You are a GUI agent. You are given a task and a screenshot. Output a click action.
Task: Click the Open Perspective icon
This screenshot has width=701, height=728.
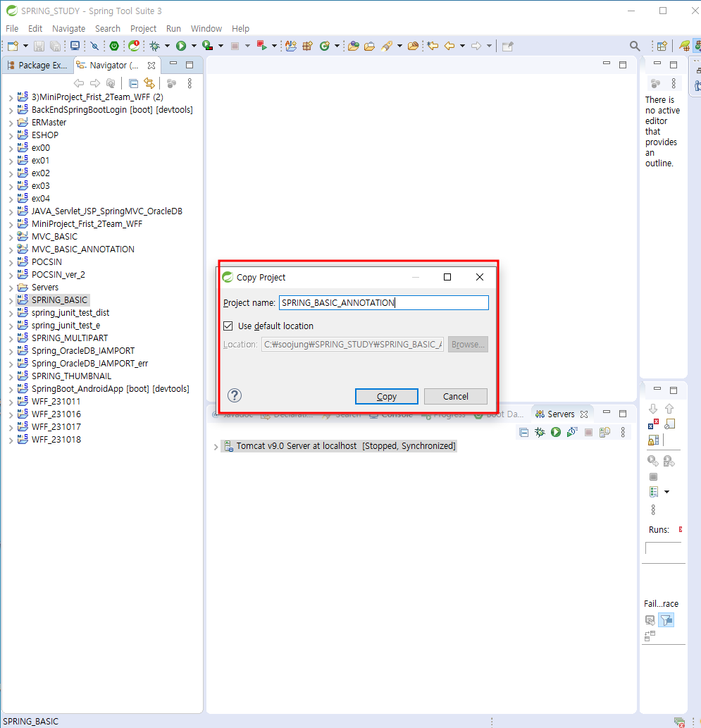coord(662,46)
